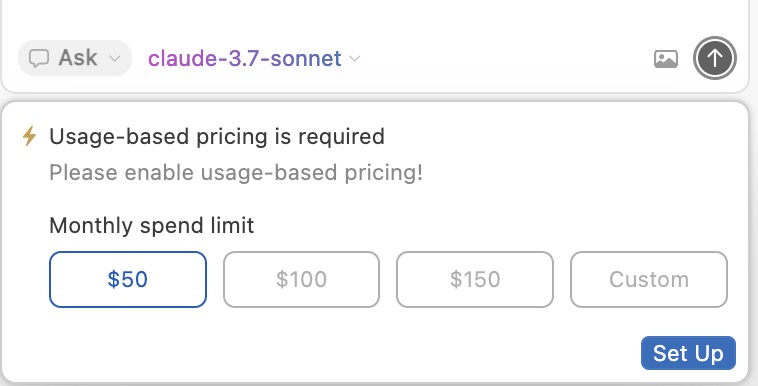Click the 'Please enable usage-based pricing!' text

point(236,173)
